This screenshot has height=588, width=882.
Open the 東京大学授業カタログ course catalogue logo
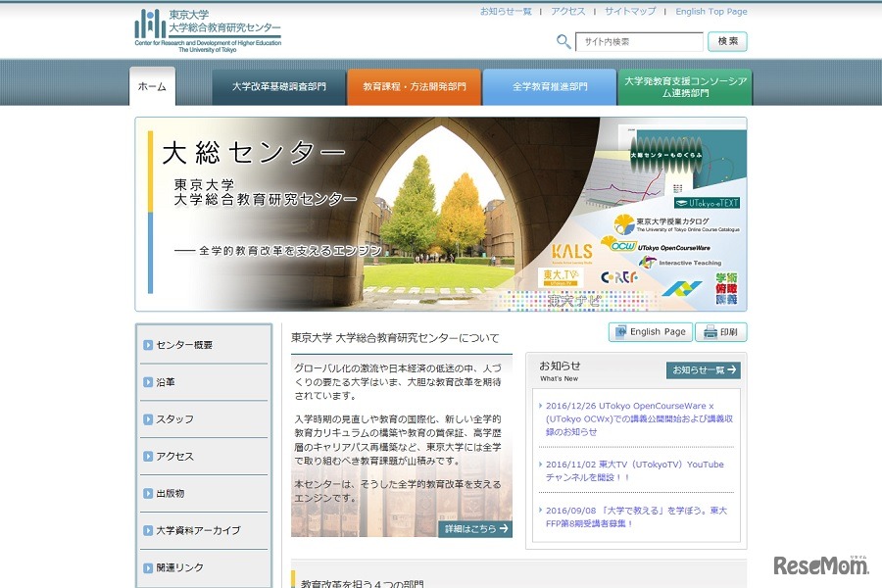(676, 221)
